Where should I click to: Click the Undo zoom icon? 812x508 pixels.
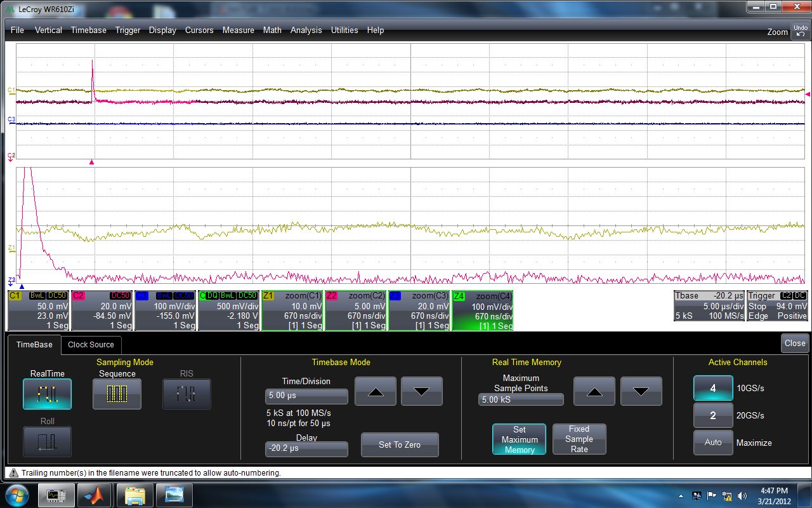click(800, 30)
